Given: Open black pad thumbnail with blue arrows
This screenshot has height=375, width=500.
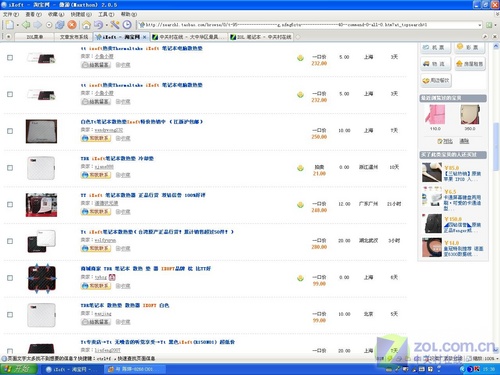Looking at the screenshot, I should (x=42, y=278).
